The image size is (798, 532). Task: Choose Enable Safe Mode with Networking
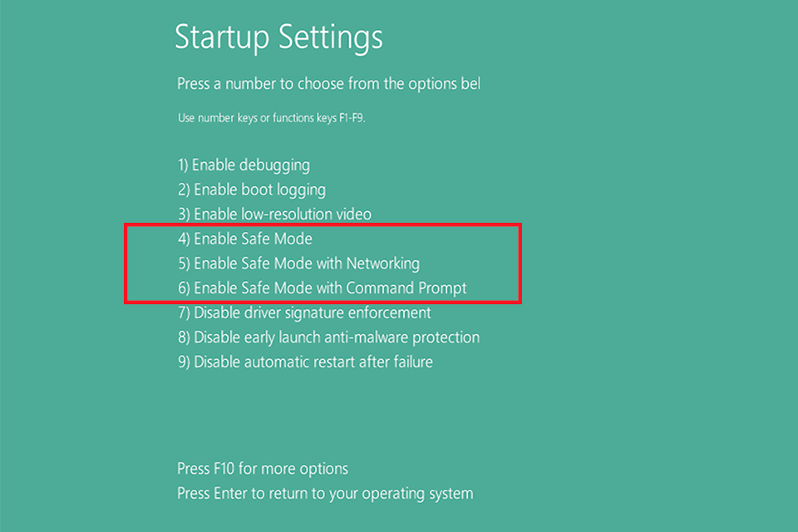pyautogui.click(x=298, y=264)
